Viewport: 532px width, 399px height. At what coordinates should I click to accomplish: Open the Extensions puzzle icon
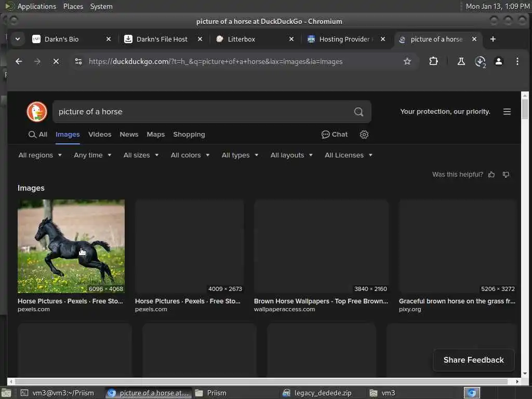coord(433,61)
